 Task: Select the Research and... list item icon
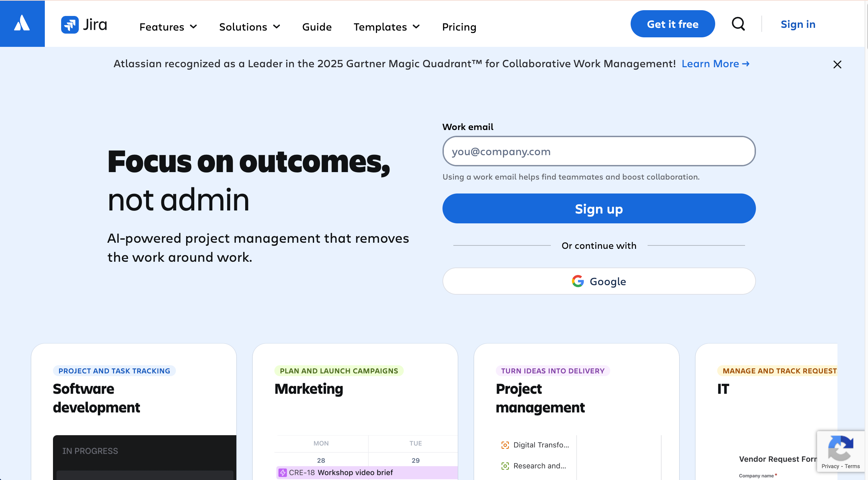click(505, 466)
